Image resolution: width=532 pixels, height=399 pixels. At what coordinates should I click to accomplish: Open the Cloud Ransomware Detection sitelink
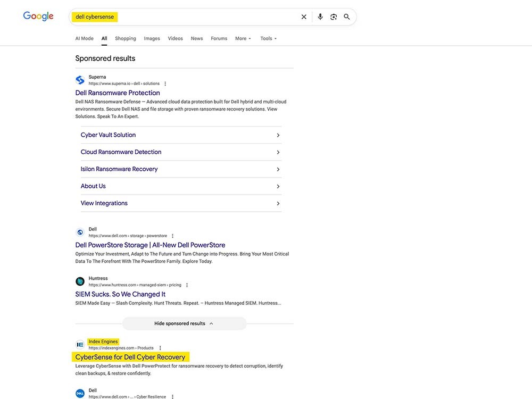click(121, 152)
